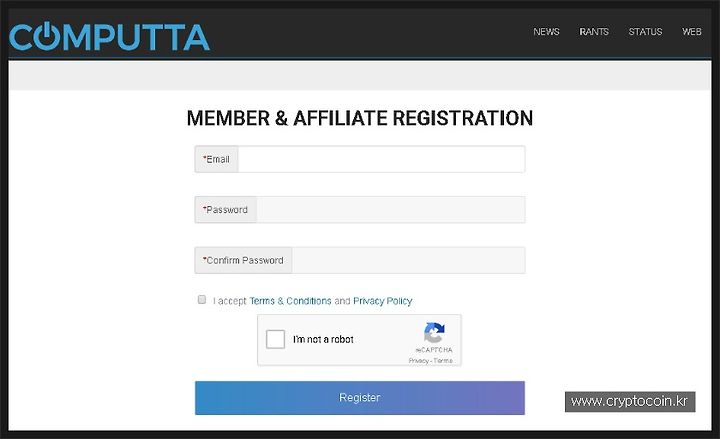Click the reCAPTCHA logo icon
The image size is (720, 439).
click(434, 332)
